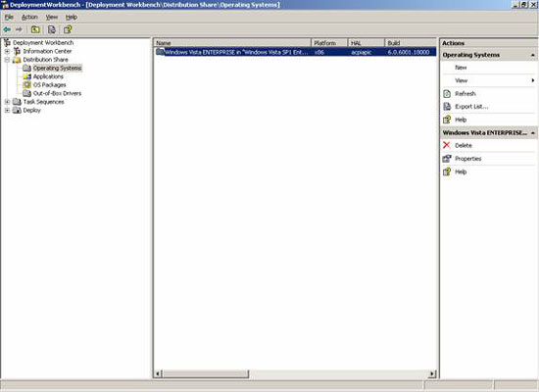Sort list by Build column header
Image resolution: width=539 pixels, height=392 pixels.
point(411,43)
